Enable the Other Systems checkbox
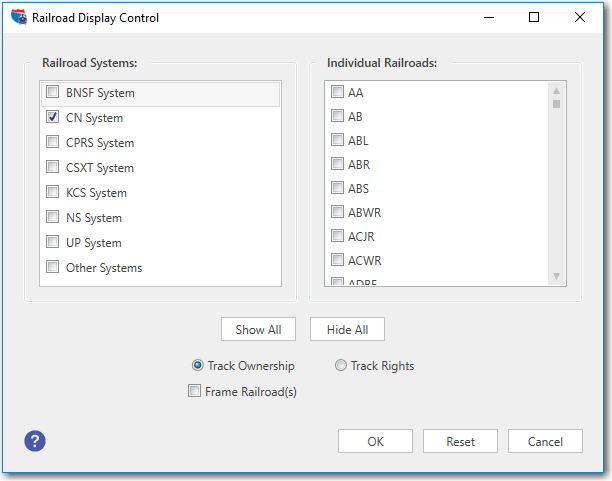 point(52,268)
